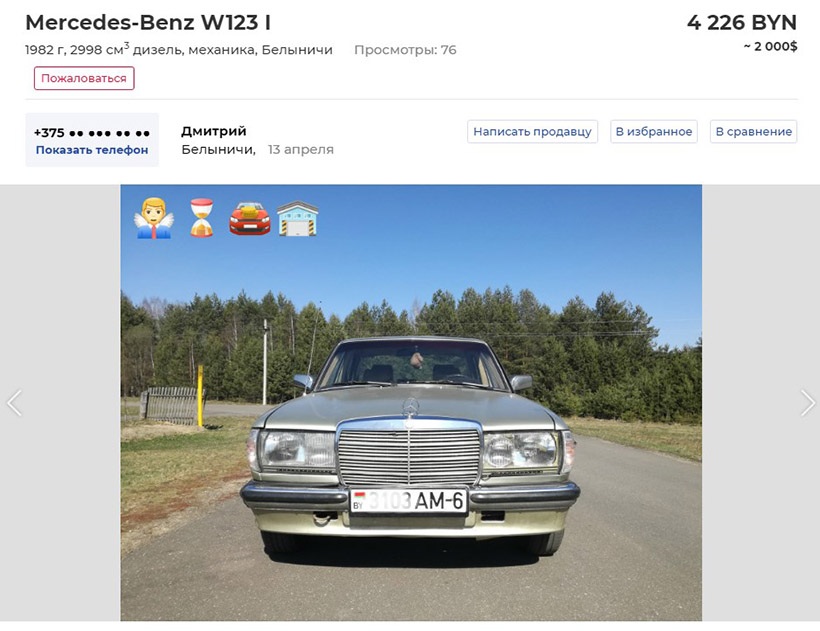The width and height of the screenshot is (820, 631).
Task: Click Пожаловаться to report the listing
Action: point(84,78)
